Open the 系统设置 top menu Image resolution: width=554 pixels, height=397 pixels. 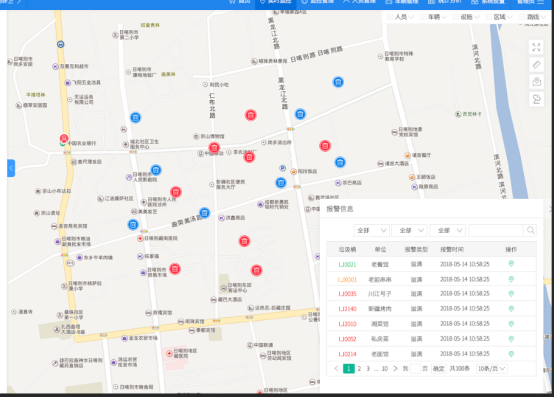pos(488,2)
